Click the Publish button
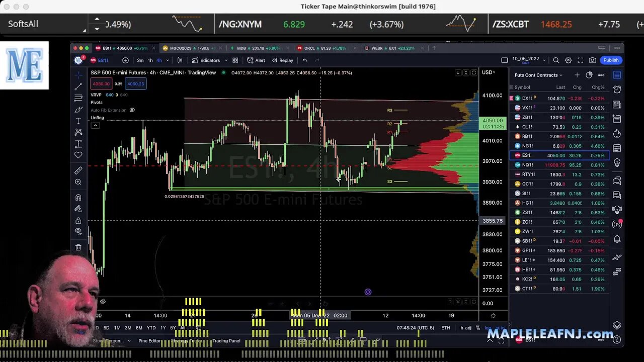Viewport: 644px width, 362px height. tap(611, 60)
